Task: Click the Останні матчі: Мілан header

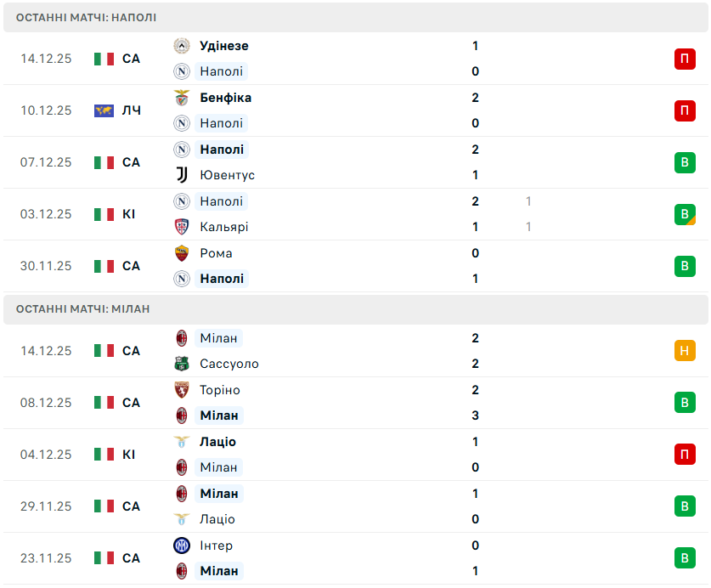Action: 82,308
